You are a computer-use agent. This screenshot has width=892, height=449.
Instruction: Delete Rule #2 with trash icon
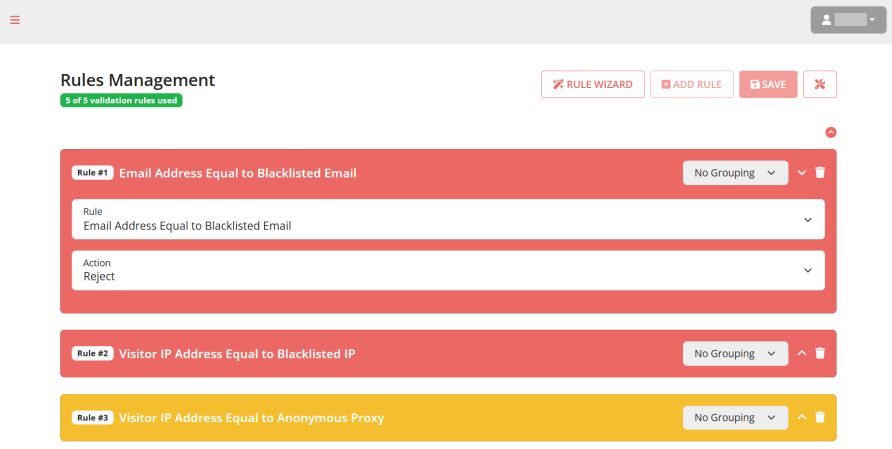(820, 353)
